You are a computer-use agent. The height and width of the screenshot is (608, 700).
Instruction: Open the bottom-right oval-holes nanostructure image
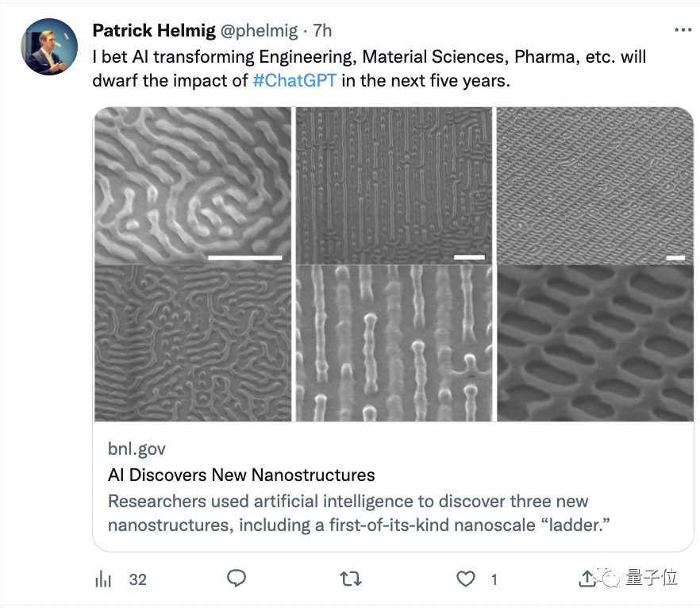(x=595, y=343)
